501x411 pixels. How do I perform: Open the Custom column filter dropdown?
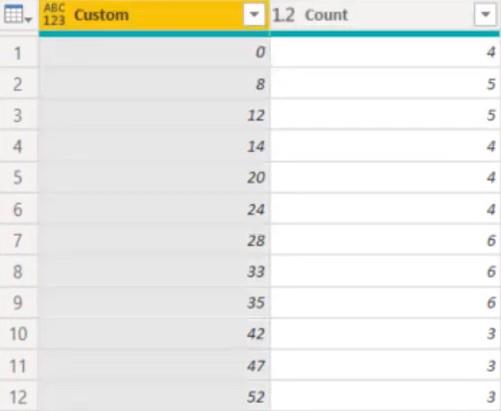tap(254, 14)
